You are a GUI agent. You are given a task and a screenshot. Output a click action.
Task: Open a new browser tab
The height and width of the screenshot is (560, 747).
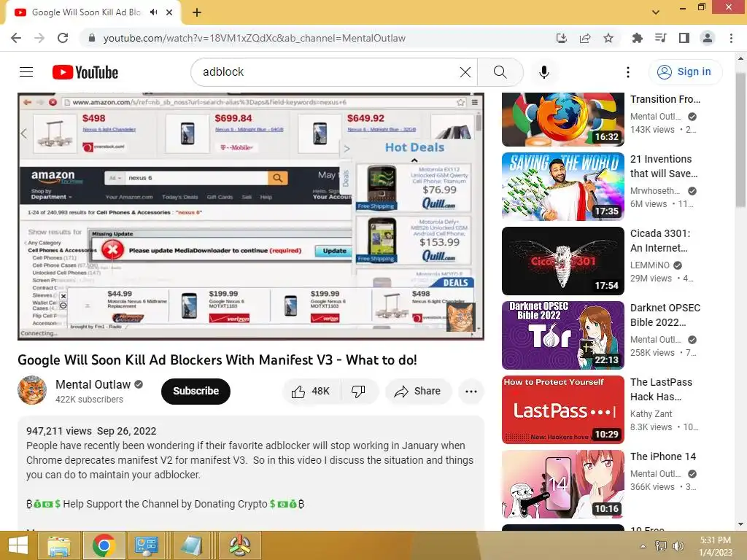pyautogui.click(x=197, y=12)
